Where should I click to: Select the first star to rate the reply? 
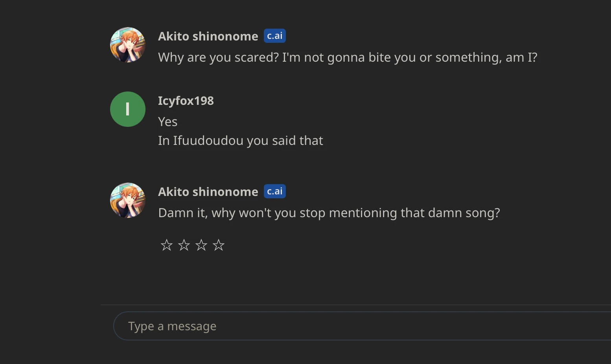(166, 245)
